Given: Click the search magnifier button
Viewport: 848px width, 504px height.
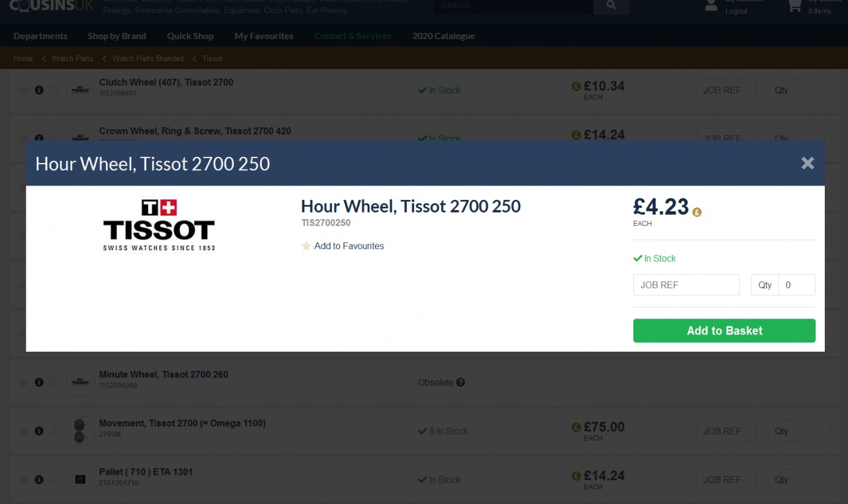Looking at the screenshot, I should tap(611, 6).
